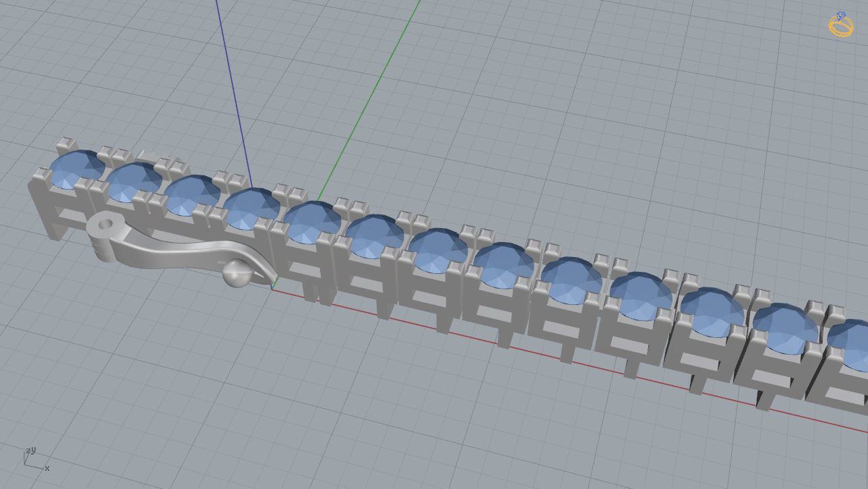Image resolution: width=868 pixels, height=489 pixels.
Task: Click the gold ring logo icon
Action: [841, 24]
